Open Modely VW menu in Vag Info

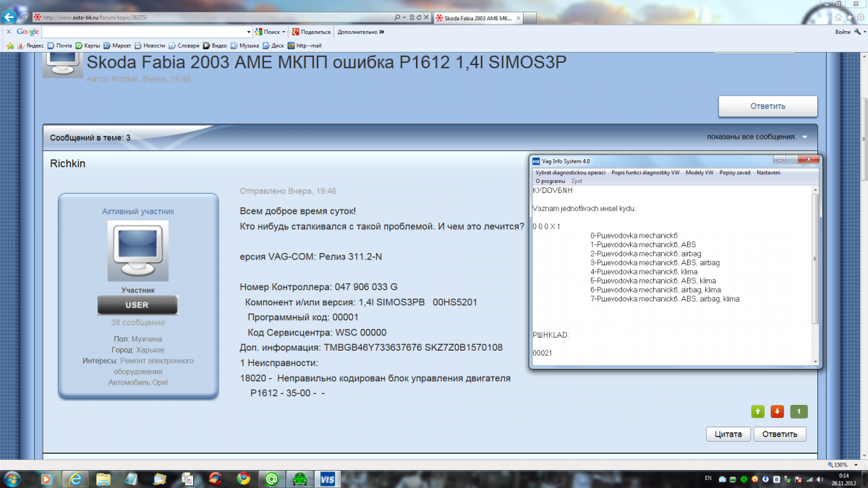[x=699, y=173]
